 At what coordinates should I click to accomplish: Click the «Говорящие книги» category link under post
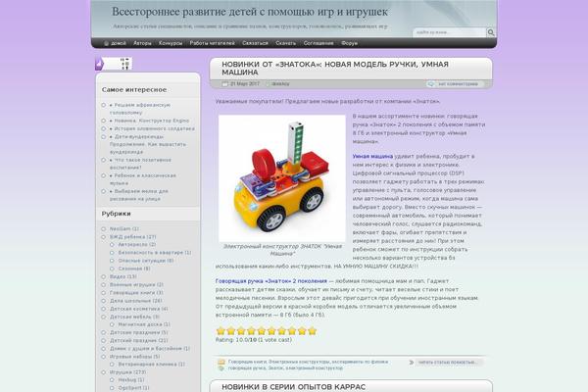[247, 362]
